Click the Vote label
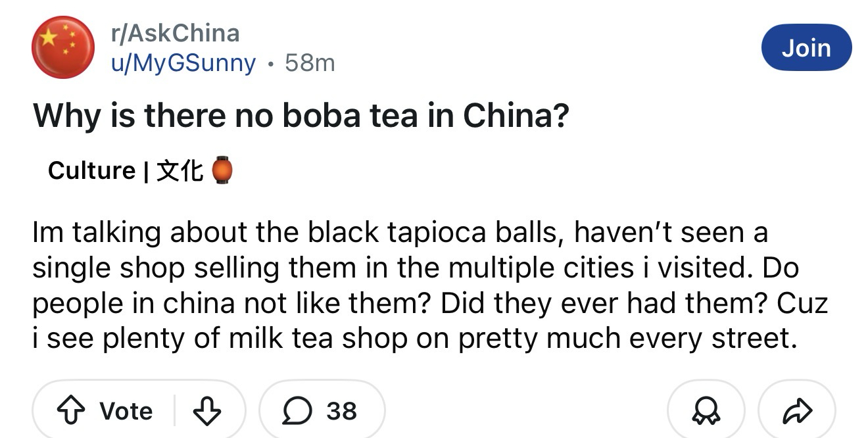 pyautogui.click(x=126, y=411)
